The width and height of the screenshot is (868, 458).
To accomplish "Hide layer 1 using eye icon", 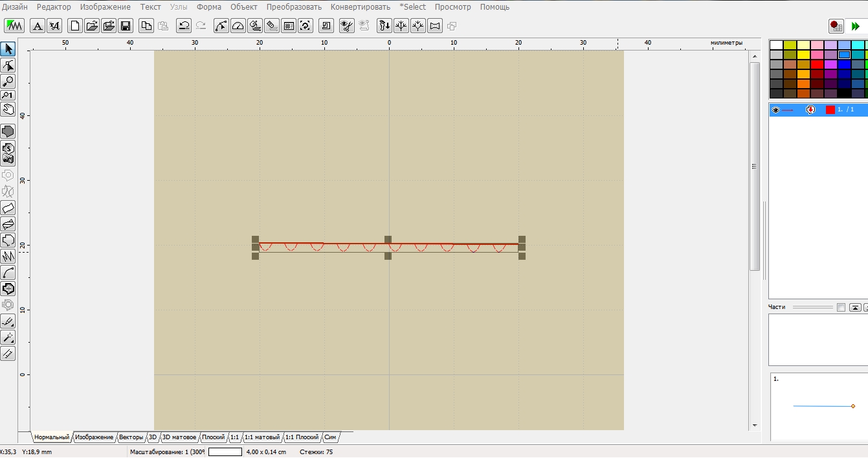I will click(776, 110).
